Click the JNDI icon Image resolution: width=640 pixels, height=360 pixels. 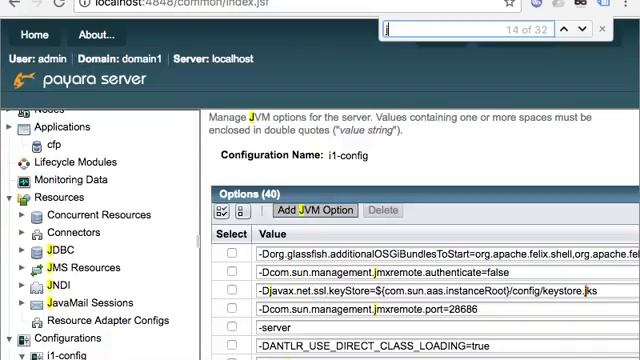coord(37,287)
